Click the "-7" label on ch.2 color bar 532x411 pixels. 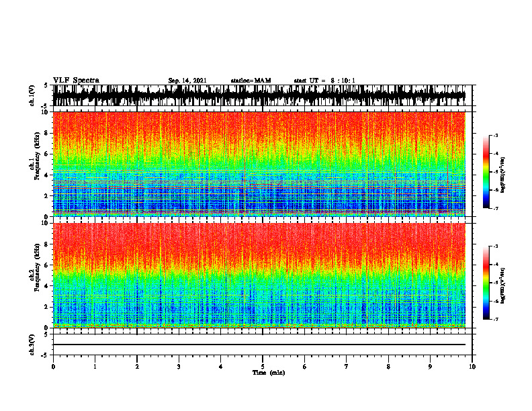496,319
